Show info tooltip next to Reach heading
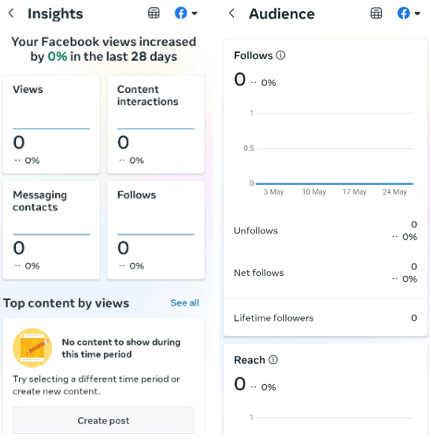The width and height of the screenshot is (431, 440). click(x=273, y=360)
